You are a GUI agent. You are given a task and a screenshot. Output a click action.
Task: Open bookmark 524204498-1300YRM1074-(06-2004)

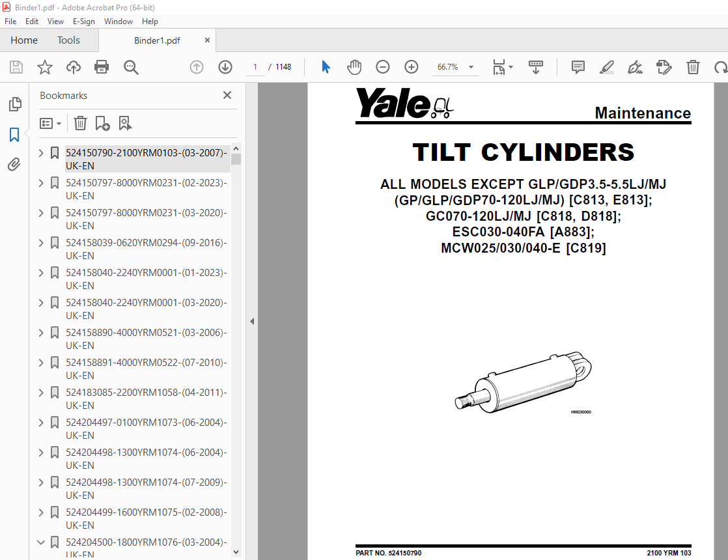[147, 459]
